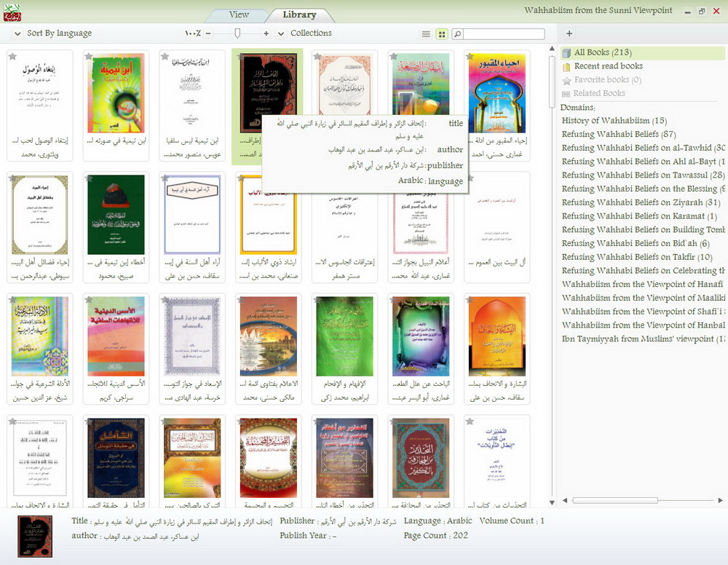Open Wahhabiism from the Viewpoint of Shafi'i
Screen dimensions: 728x565
pos(643,312)
